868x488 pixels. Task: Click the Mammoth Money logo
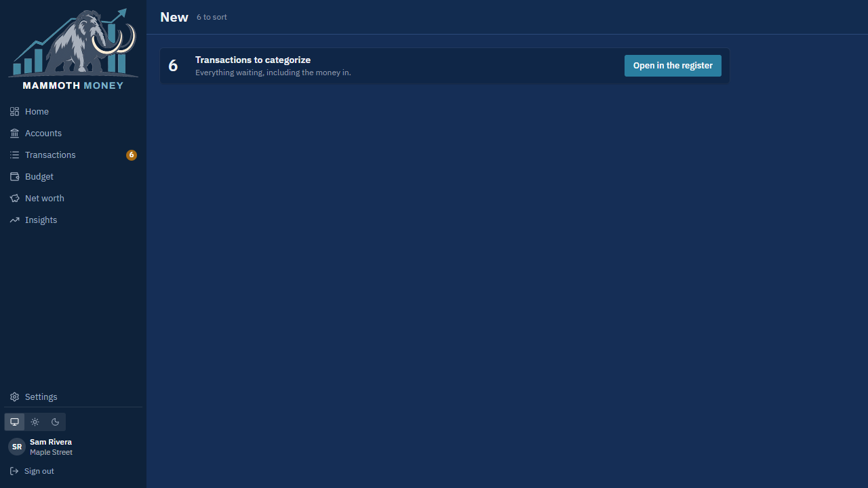[x=73, y=49]
